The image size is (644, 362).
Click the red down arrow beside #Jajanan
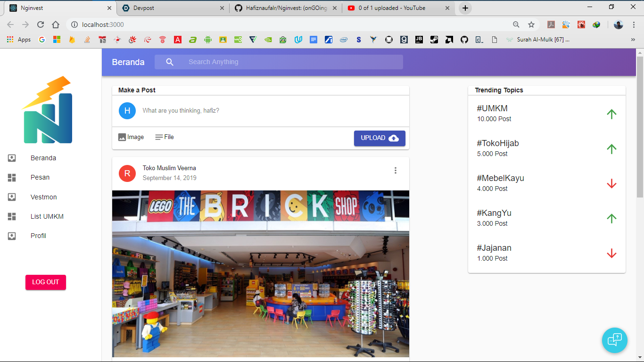[x=611, y=253]
